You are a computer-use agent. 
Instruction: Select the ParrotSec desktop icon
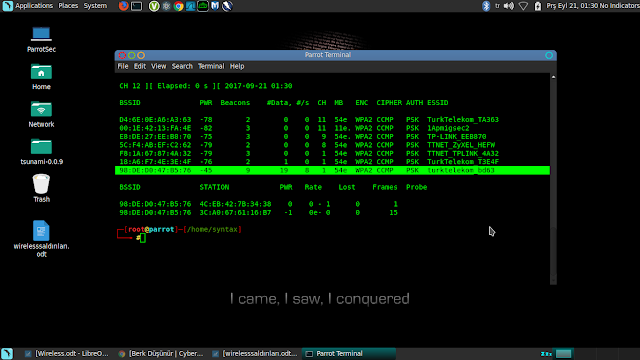tap(41, 40)
